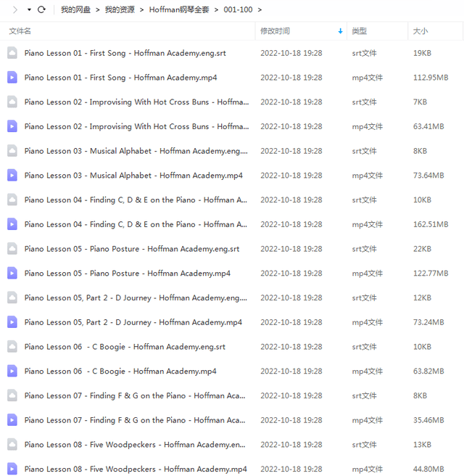Expand chevron after 001-100 breadcrumb
The width and height of the screenshot is (464, 476).
pos(260,10)
